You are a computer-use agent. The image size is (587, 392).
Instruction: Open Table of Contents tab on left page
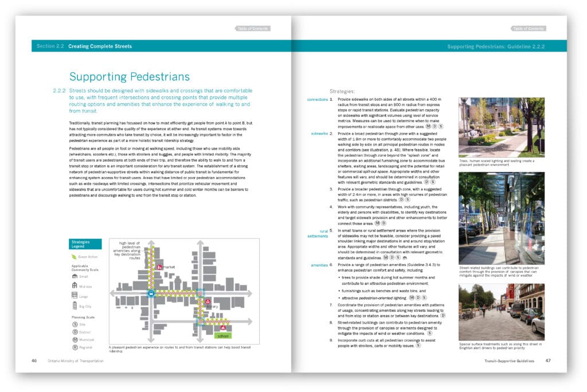[x=252, y=28]
